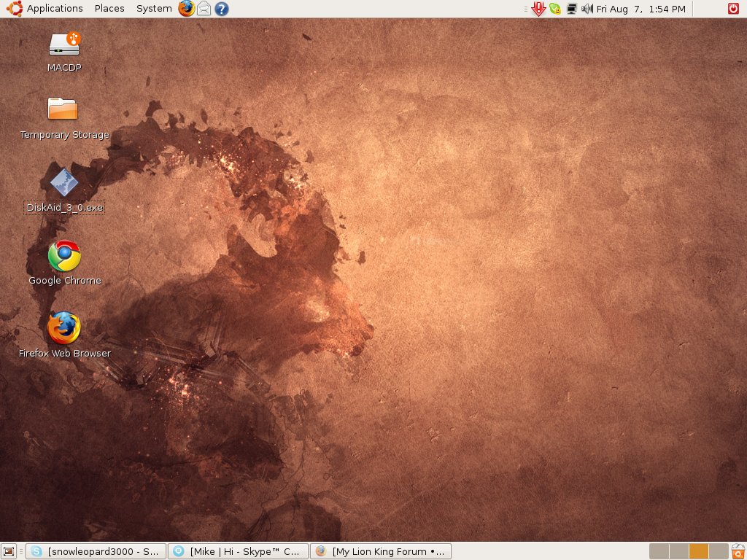Select the Temporary Storage folder
Viewport: 747px width, 560px height.
pos(63,109)
